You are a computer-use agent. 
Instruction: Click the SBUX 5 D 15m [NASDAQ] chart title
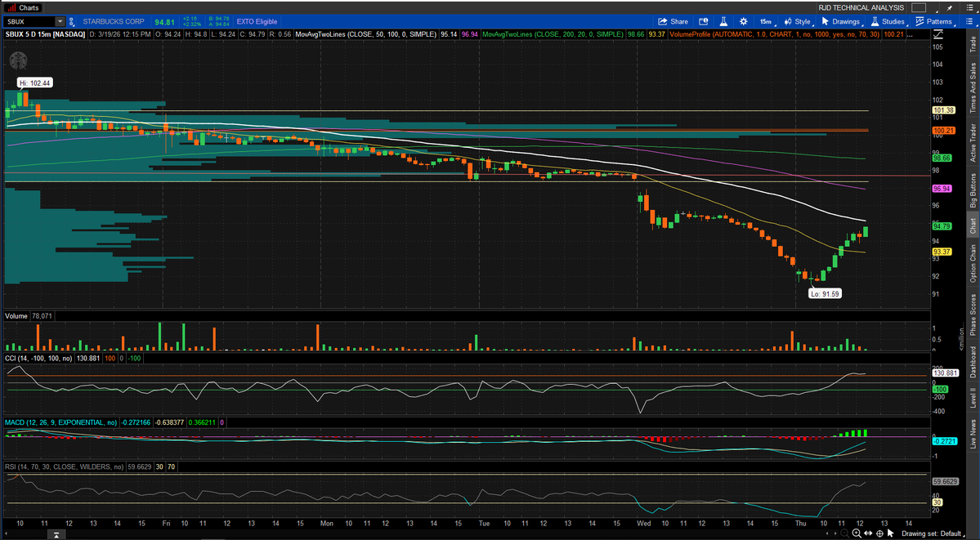pyautogui.click(x=44, y=33)
